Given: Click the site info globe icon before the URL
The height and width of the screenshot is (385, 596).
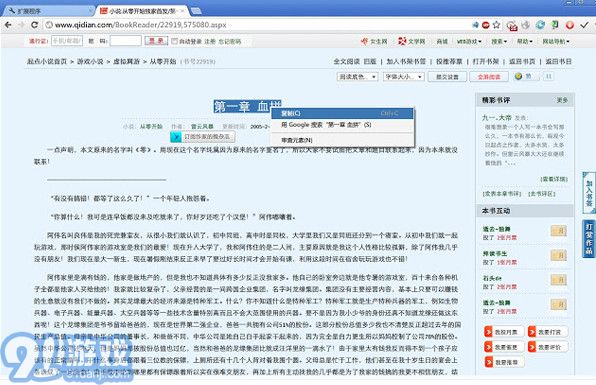Looking at the screenshot, I should point(49,25).
